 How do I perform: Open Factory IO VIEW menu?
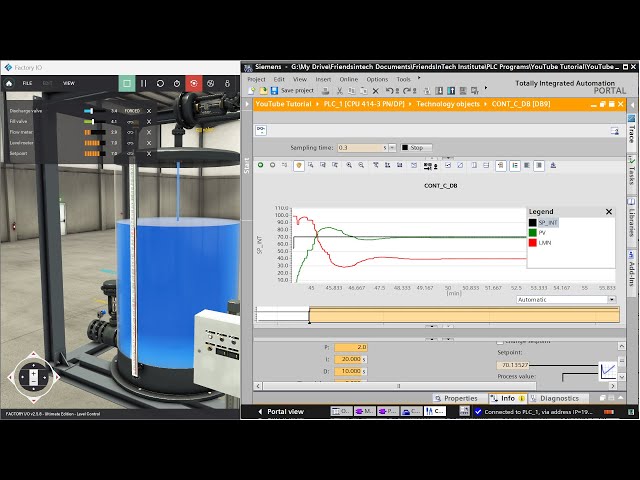pos(69,83)
